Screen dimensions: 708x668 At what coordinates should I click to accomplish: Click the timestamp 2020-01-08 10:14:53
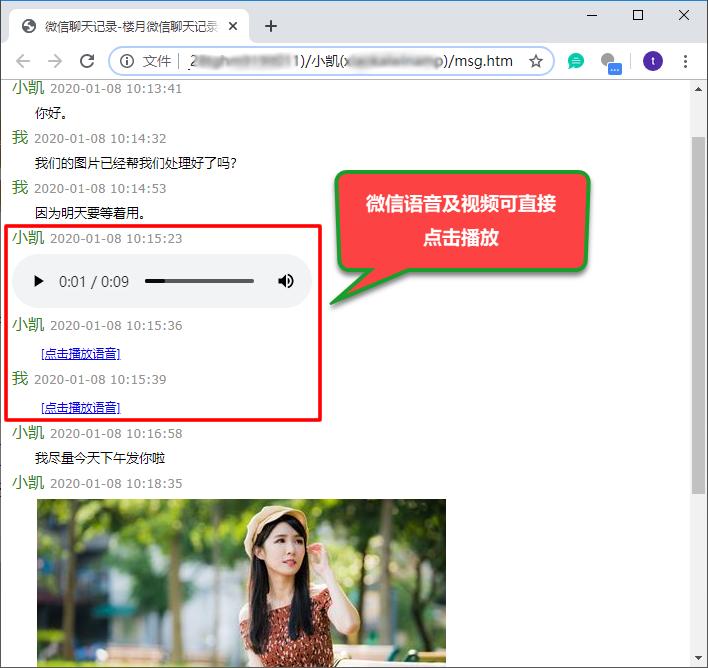coord(100,188)
